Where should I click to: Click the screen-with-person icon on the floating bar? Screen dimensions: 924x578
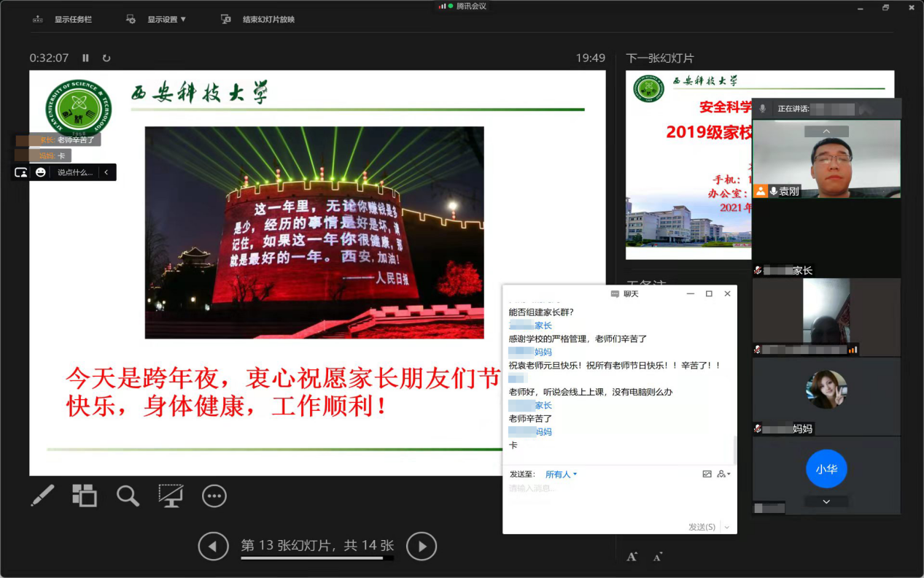point(21,172)
